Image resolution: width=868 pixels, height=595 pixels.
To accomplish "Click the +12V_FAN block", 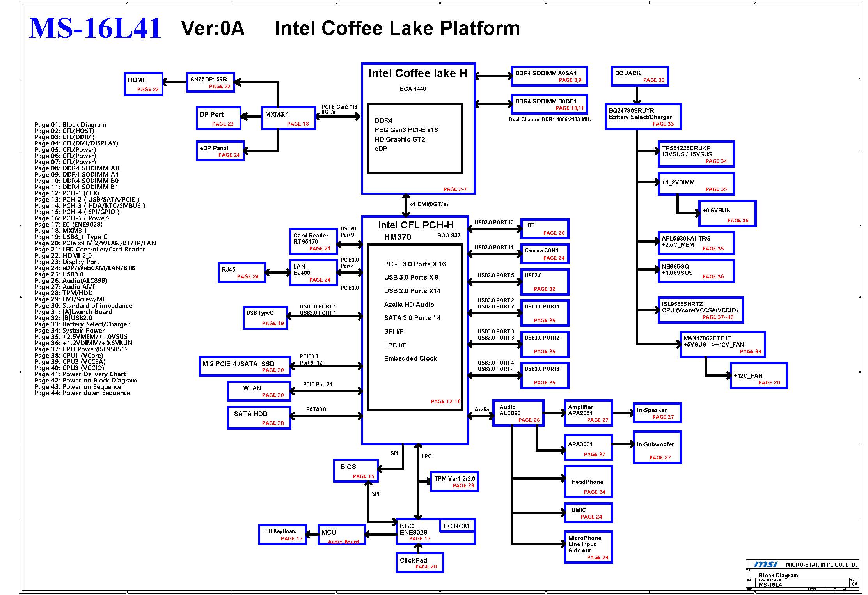I will tap(759, 375).
